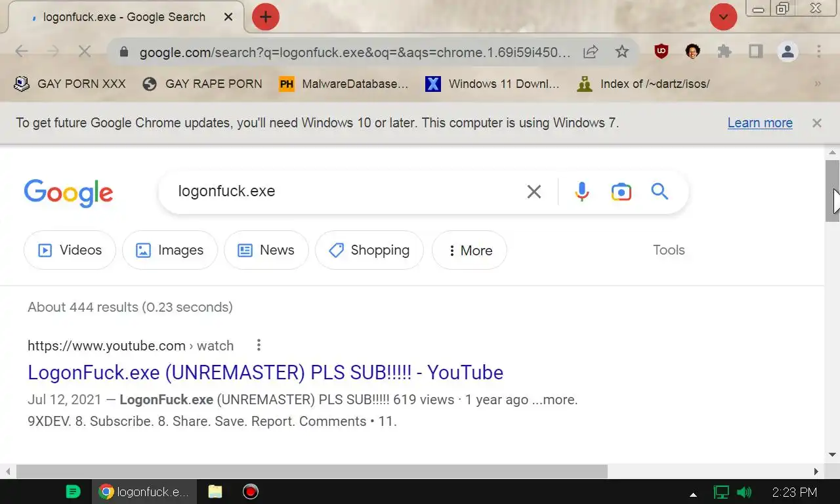Open uBlock Origin extension
The height and width of the screenshot is (504, 840).
pos(661,52)
